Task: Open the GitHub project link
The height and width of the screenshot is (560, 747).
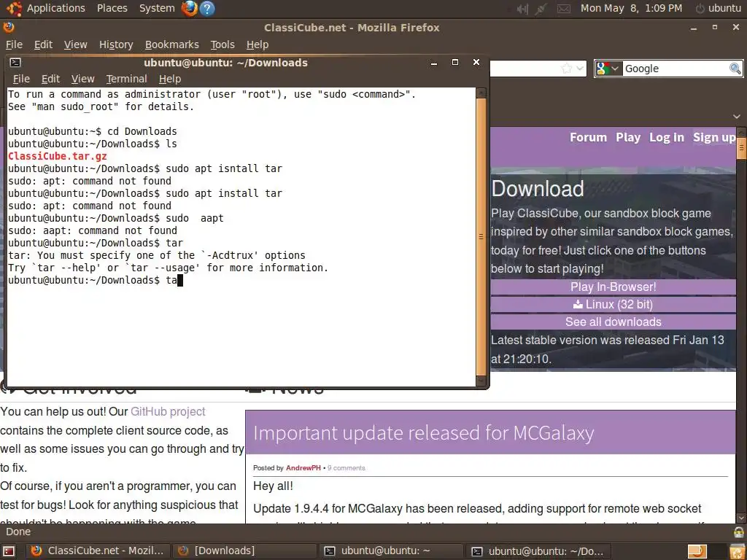Action: point(168,411)
